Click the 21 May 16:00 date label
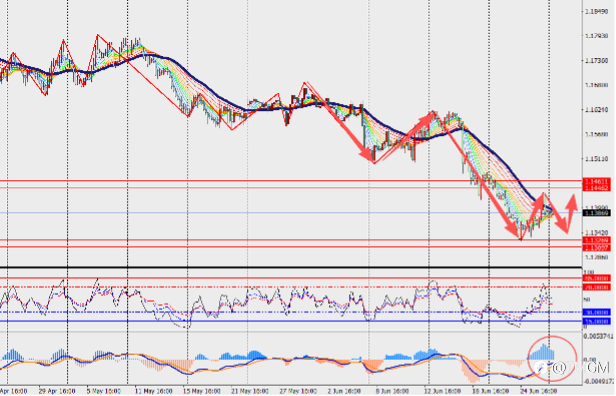The height and width of the screenshot is (396, 616). click(x=250, y=391)
